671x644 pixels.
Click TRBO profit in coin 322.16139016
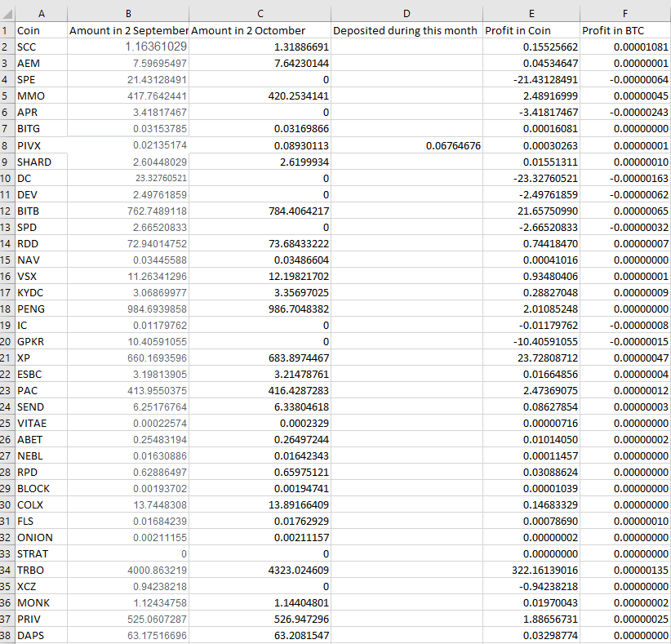coord(531,570)
